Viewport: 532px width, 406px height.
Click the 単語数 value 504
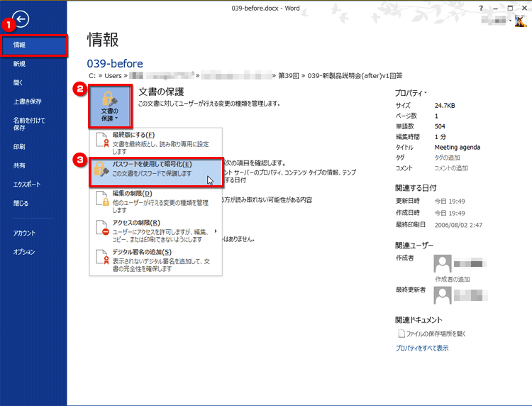pyautogui.click(x=440, y=126)
